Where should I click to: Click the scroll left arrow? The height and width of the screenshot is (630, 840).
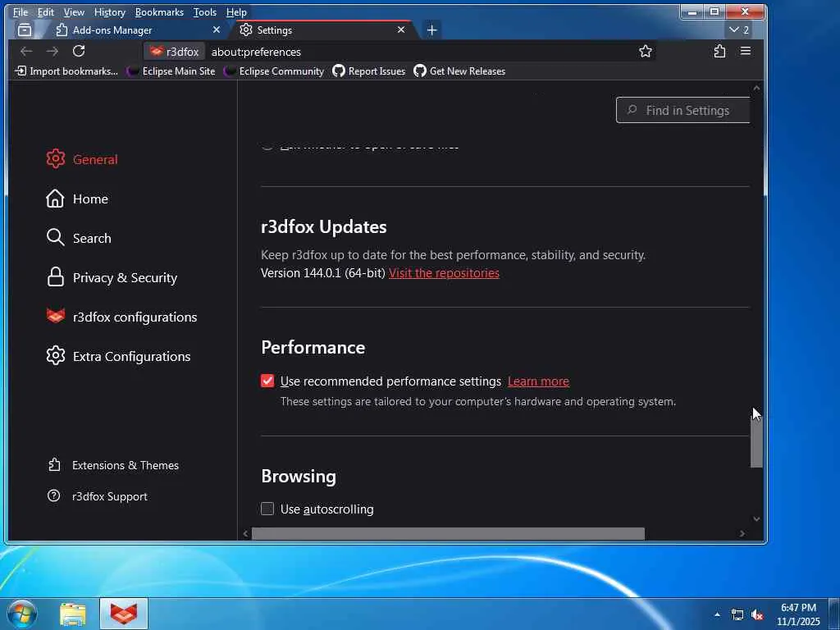[x=245, y=533]
